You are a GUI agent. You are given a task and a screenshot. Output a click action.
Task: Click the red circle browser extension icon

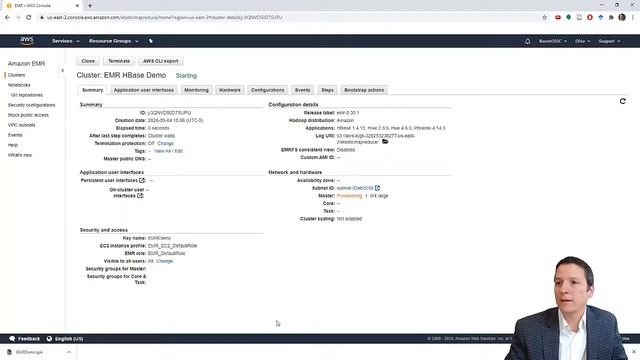coord(590,18)
